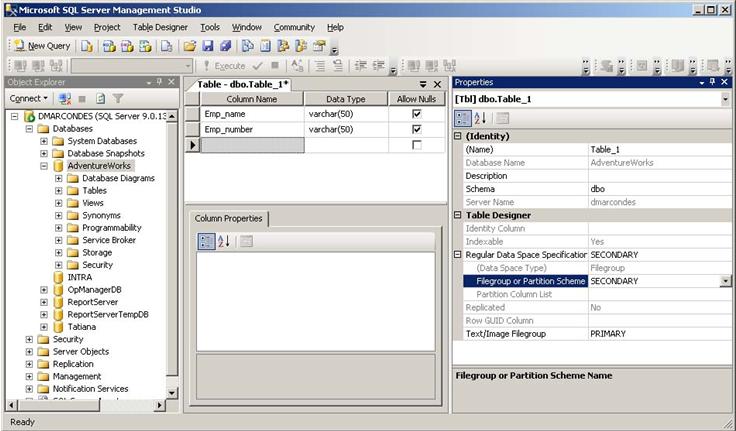Click the Alphabetical sort icon in Properties
736x431 pixels.
pyautogui.click(x=481, y=118)
